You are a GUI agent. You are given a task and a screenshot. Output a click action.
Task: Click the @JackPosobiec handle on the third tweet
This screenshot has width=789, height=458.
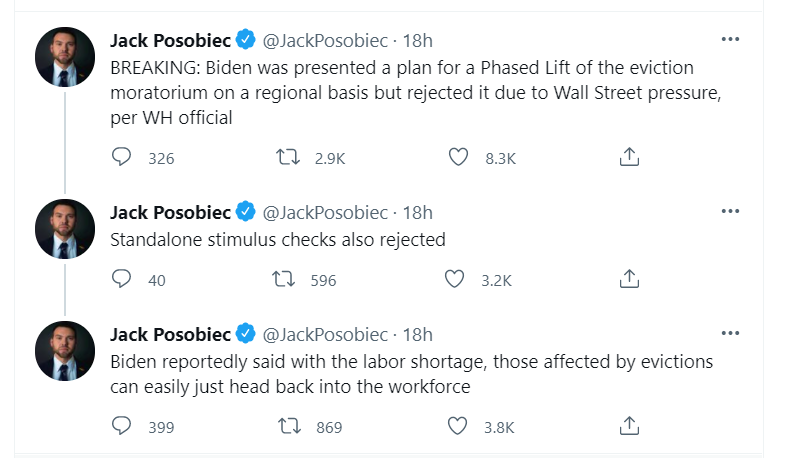325,334
